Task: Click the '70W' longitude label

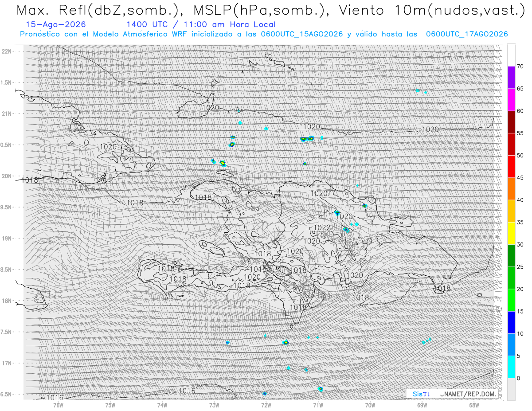Action: [370, 404]
